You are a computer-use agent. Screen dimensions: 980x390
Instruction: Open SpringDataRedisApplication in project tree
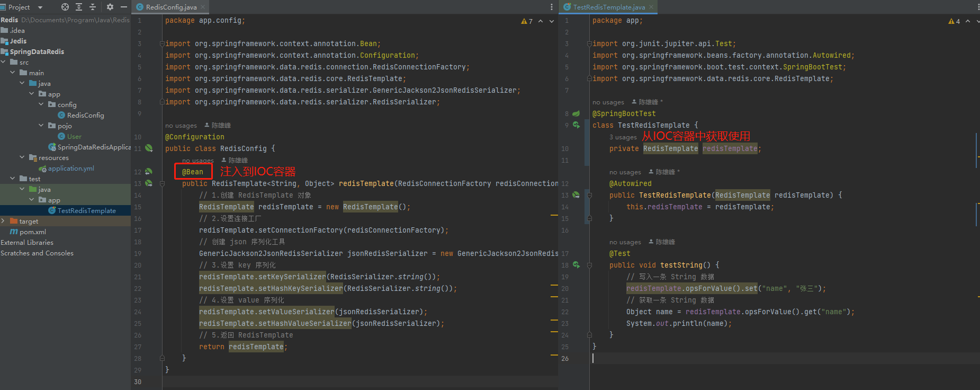(90, 147)
